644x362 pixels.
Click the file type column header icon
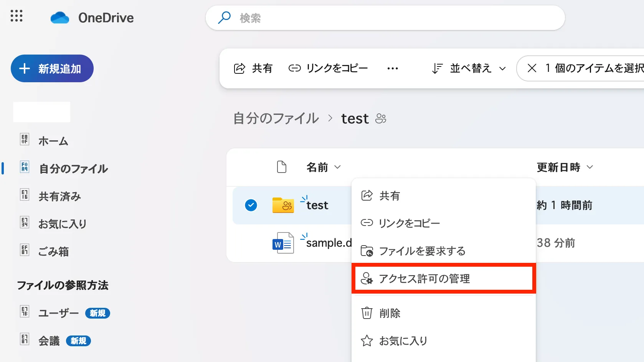[x=282, y=167]
